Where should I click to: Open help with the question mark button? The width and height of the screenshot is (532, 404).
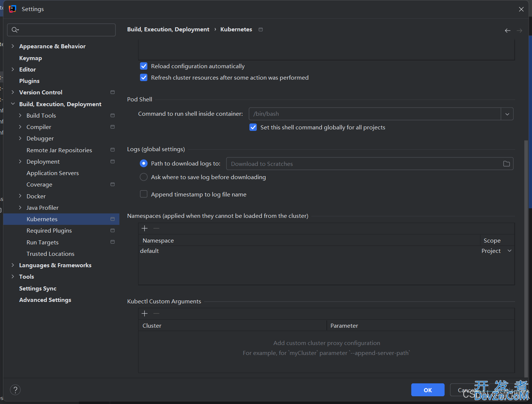[x=15, y=390]
